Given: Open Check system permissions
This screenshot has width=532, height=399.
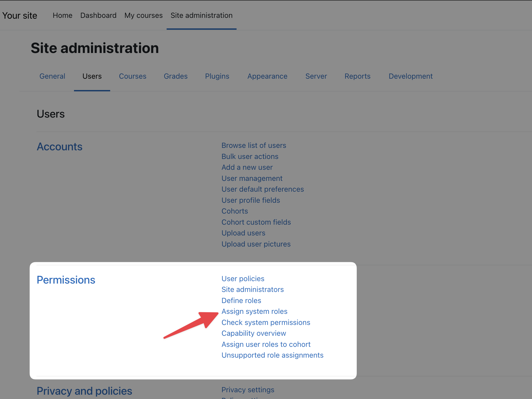Looking at the screenshot, I should (x=266, y=322).
